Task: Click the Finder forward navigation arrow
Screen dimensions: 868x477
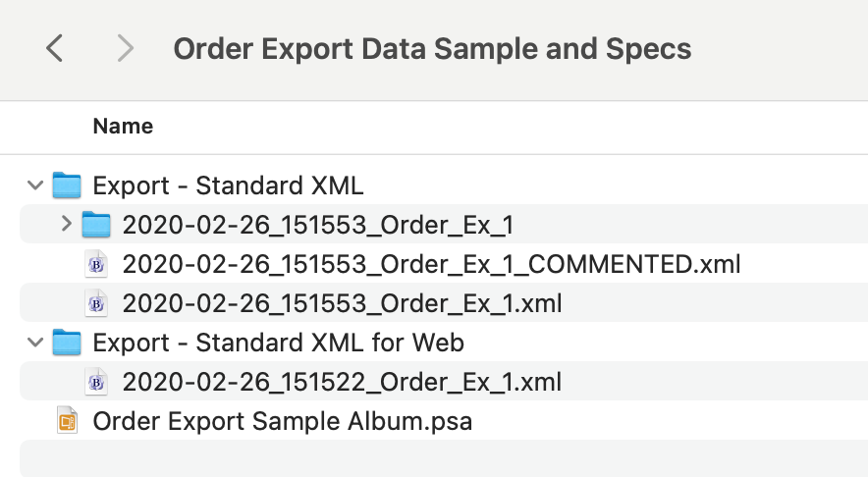Action: [x=125, y=48]
